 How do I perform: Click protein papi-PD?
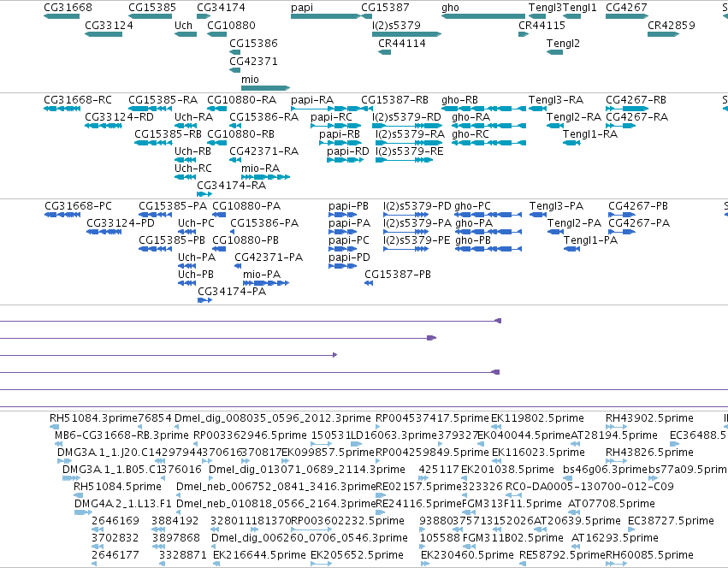pyautogui.click(x=343, y=266)
